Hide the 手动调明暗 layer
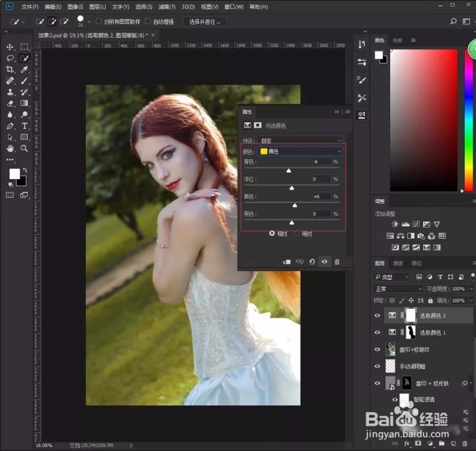Screen dimensions: 476x451 (377, 366)
